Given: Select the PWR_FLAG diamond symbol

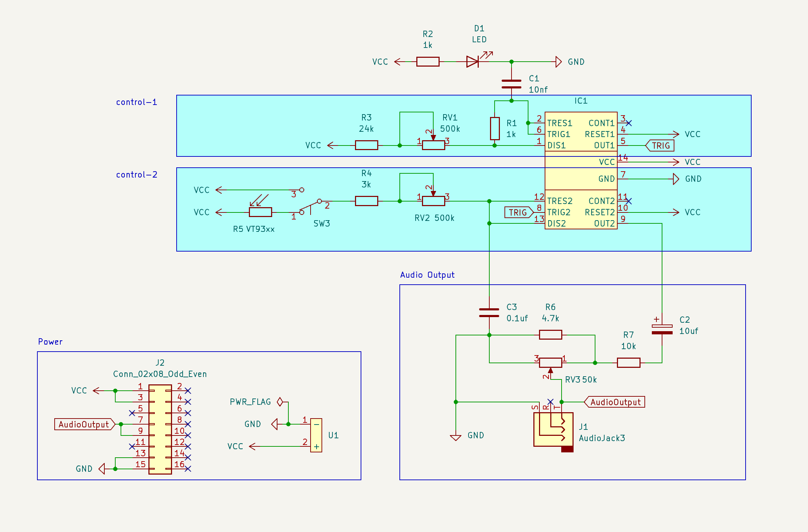Looking at the screenshot, I should [x=280, y=402].
